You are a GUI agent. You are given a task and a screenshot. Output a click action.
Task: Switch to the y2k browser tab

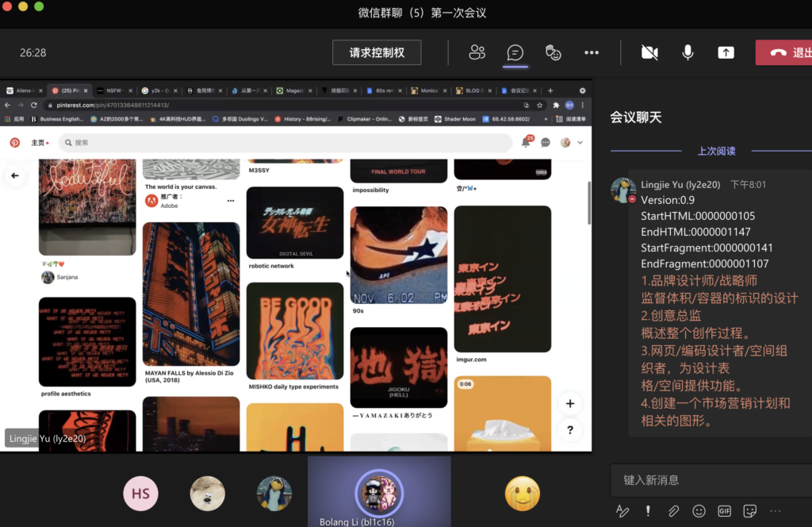159,90
